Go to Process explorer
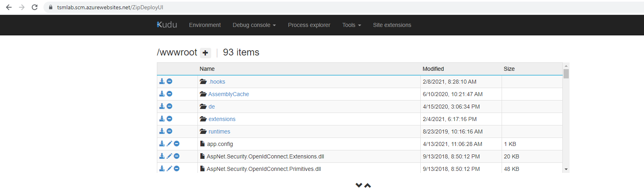This screenshot has width=644, height=193. click(x=309, y=25)
